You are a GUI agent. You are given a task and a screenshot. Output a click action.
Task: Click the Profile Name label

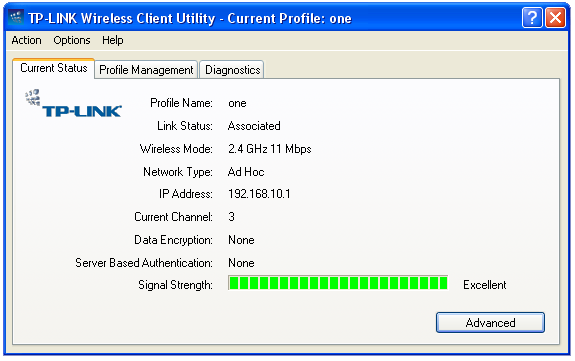(x=182, y=103)
